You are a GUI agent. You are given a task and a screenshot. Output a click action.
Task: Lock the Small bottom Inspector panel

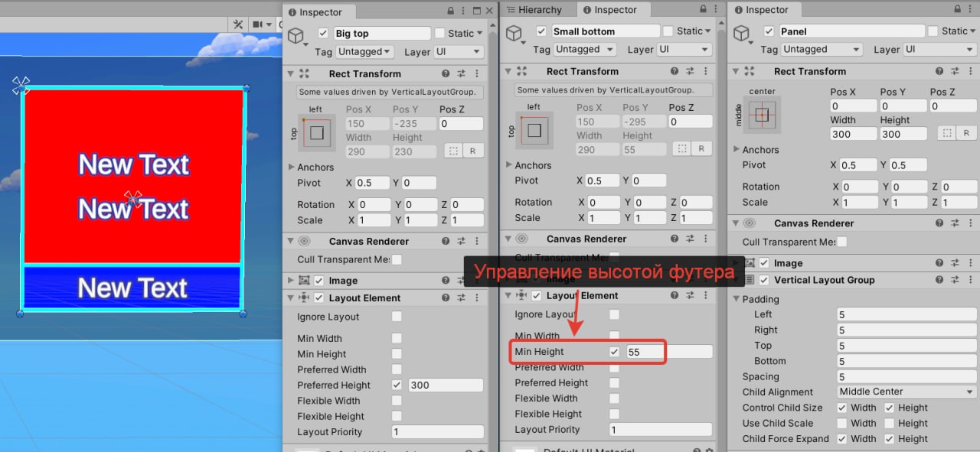(x=702, y=10)
